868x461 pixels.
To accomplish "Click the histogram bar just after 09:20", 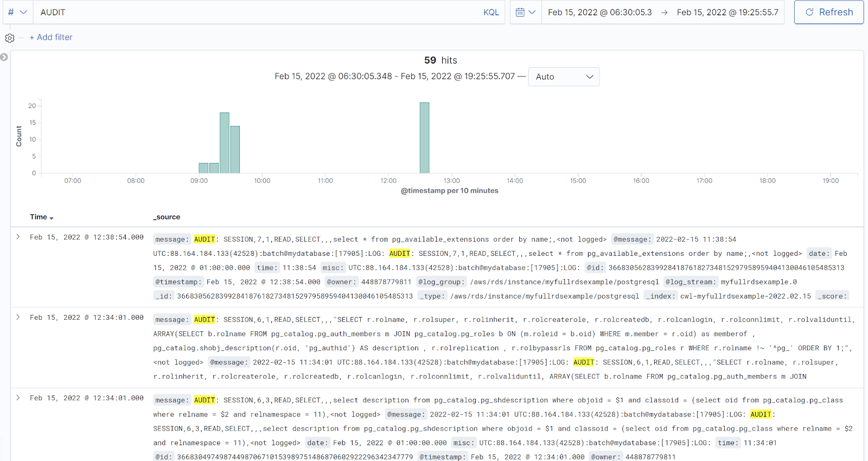I will (224, 143).
